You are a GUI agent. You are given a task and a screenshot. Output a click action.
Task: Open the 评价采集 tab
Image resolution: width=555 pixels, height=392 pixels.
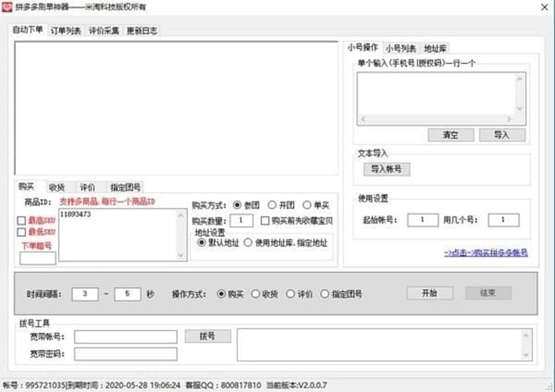click(x=104, y=31)
